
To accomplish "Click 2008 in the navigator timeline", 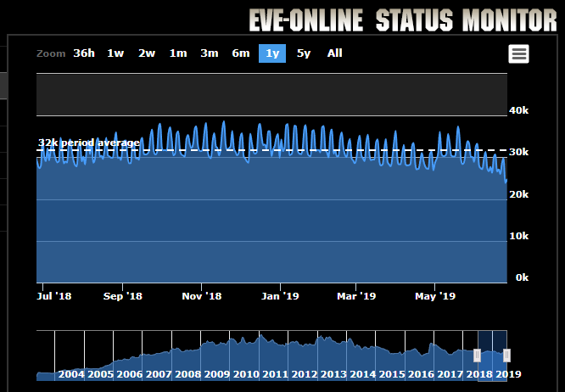I will (x=187, y=374).
